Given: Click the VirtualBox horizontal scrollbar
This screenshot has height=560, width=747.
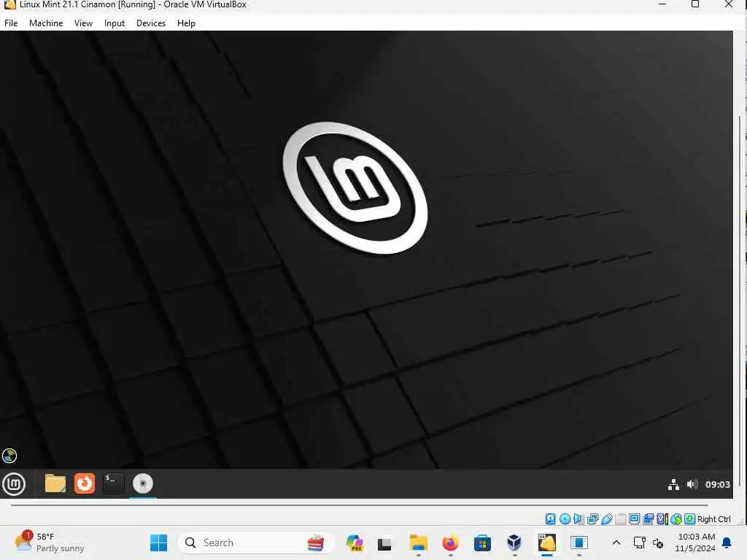Looking at the screenshot, I should pyautogui.click(x=360, y=505).
